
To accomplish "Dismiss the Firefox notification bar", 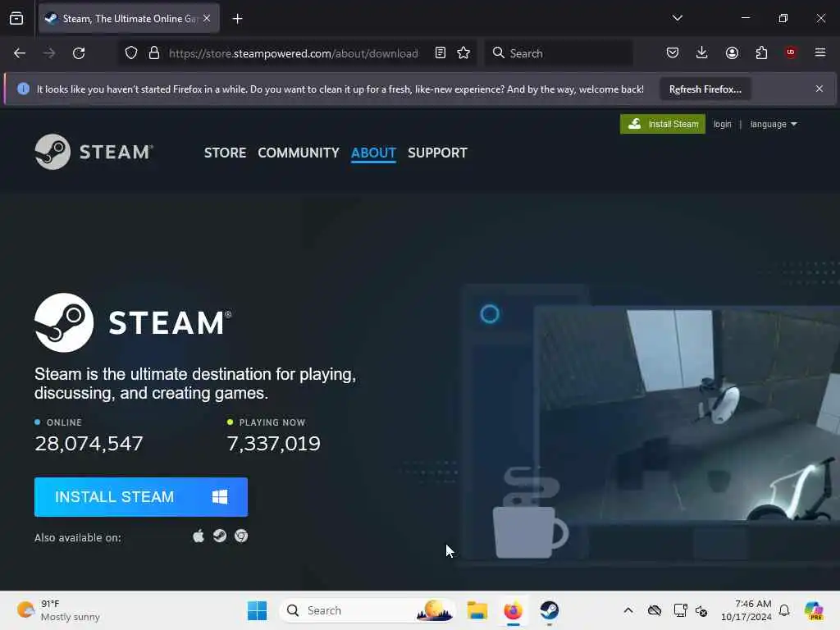I will coord(819,89).
